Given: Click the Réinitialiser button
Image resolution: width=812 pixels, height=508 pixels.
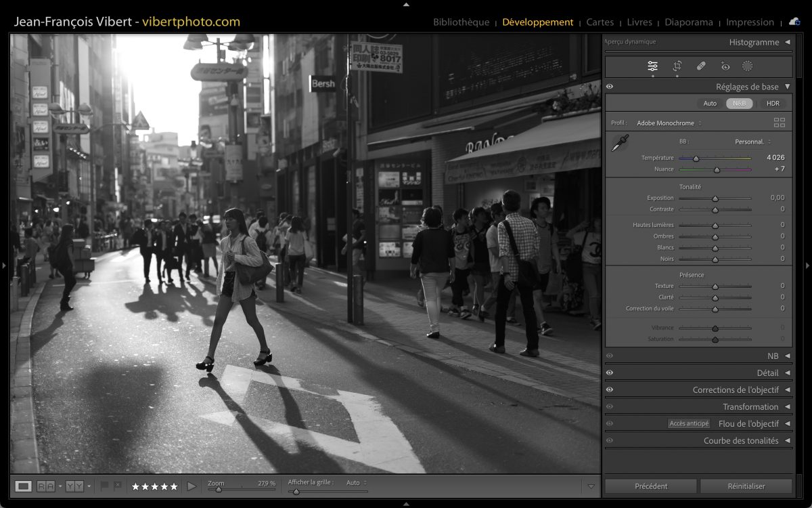Looking at the screenshot, I should pyautogui.click(x=746, y=486).
